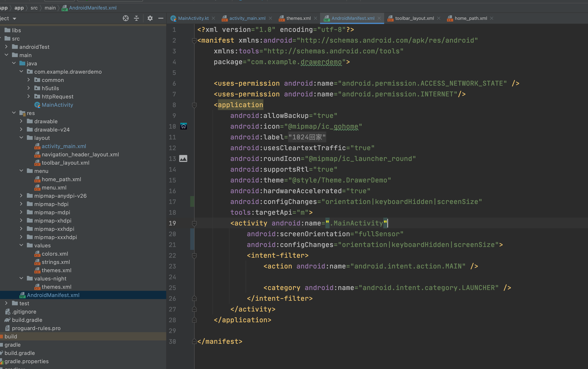The height and width of the screenshot is (369, 588).
Task: Open the project view dropdown arrow
Action: click(x=14, y=19)
